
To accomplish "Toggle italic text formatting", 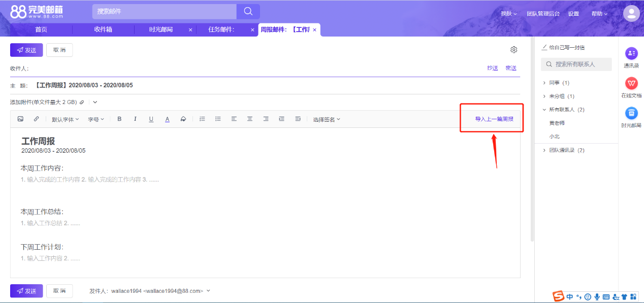I will tap(135, 119).
